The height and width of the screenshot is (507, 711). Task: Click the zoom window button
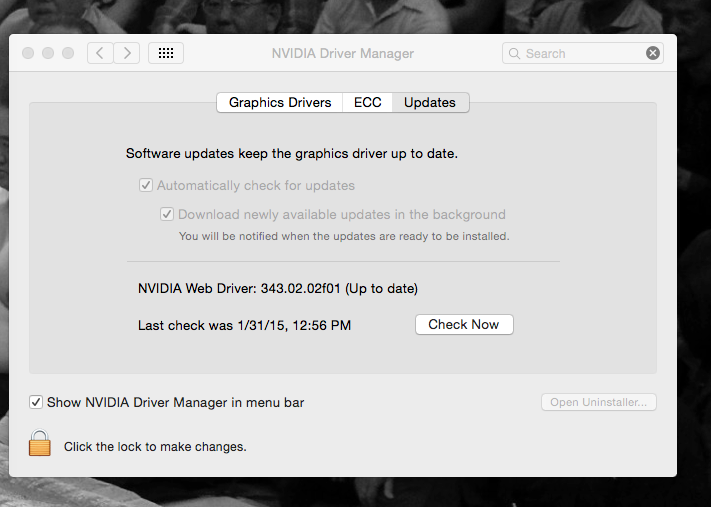[68, 53]
